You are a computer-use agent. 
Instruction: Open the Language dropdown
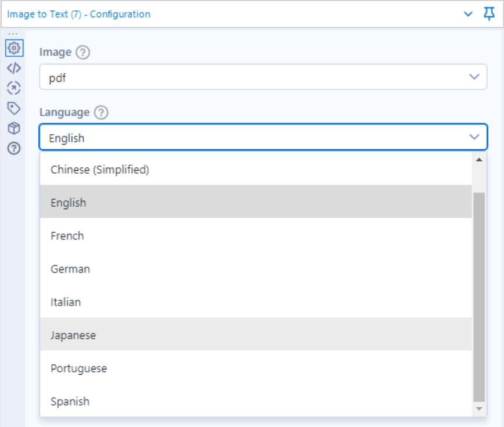pos(262,137)
